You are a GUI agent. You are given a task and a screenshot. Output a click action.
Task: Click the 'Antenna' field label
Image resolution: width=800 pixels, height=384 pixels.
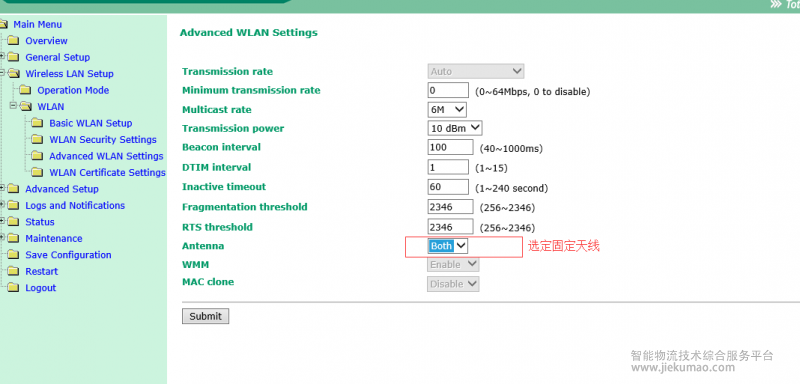point(203,246)
